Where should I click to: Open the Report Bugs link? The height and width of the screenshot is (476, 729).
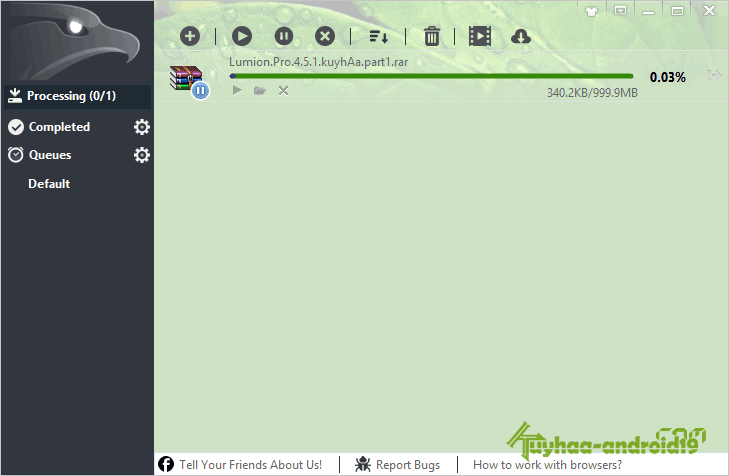(408, 465)
